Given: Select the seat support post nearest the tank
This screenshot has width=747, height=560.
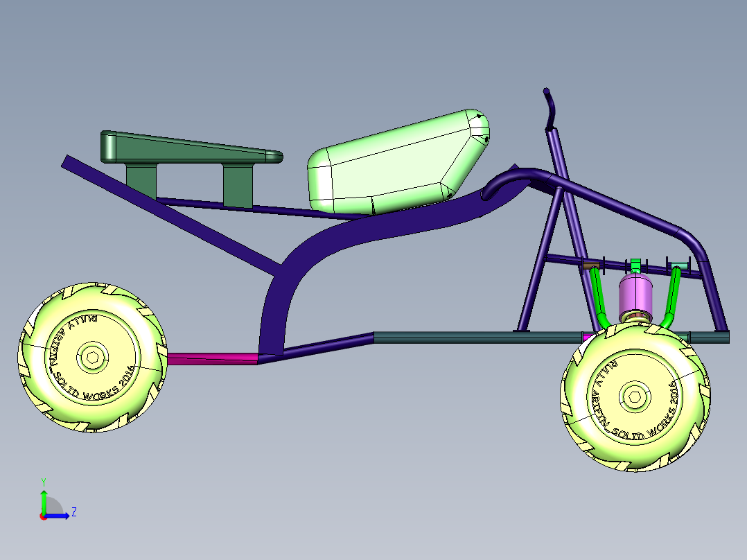Looking at the screenshot, I should (238, 186).
